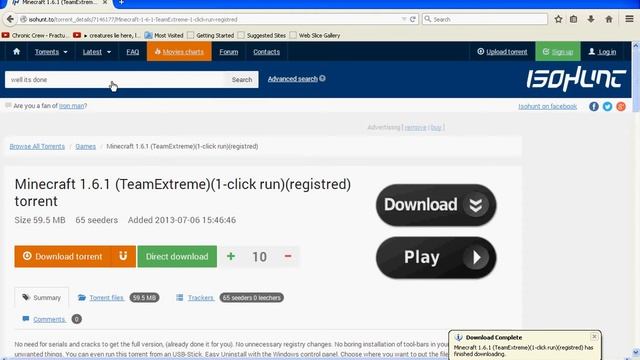Click the advertising buy link
640x360 pixels.
point(436,127)
